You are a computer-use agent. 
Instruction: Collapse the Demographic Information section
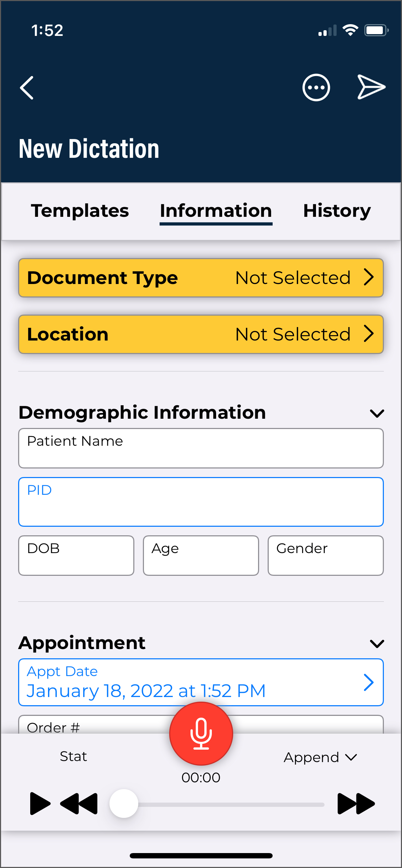377,413
